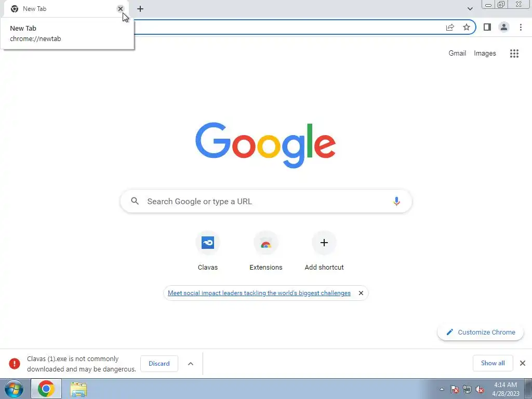The width and height of the screenshot is (532, 399).
Task: Click the download warning message text
Action: [82, 364]
